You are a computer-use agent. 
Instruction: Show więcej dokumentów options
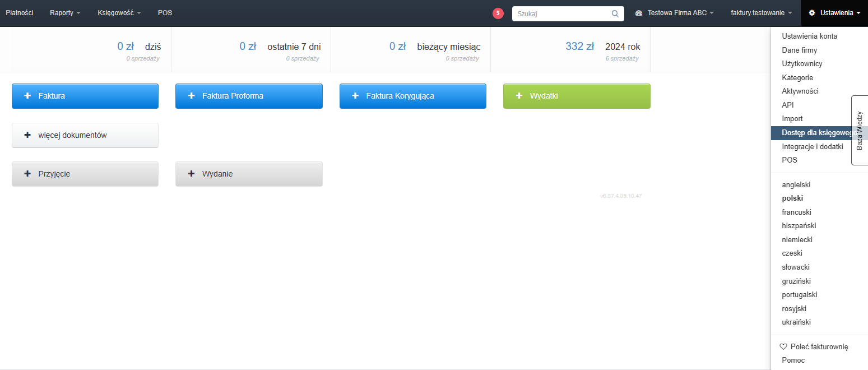coord(85,135)
